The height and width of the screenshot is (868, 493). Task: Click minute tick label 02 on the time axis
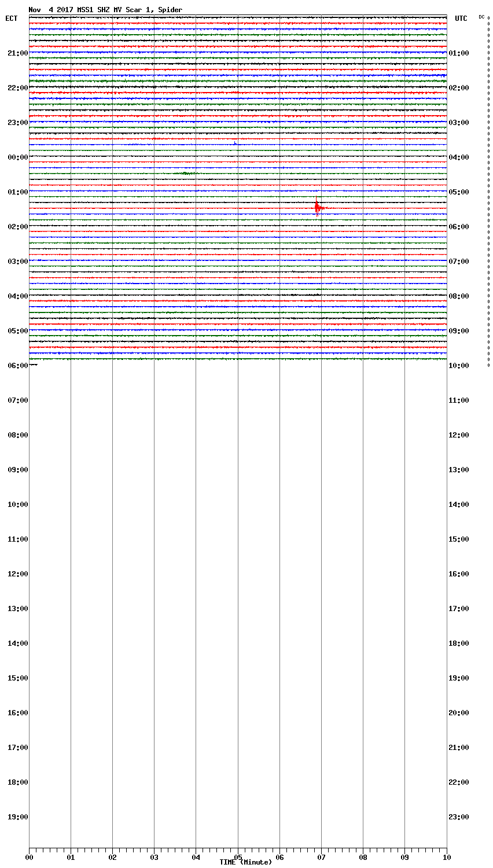pos(112,858)
